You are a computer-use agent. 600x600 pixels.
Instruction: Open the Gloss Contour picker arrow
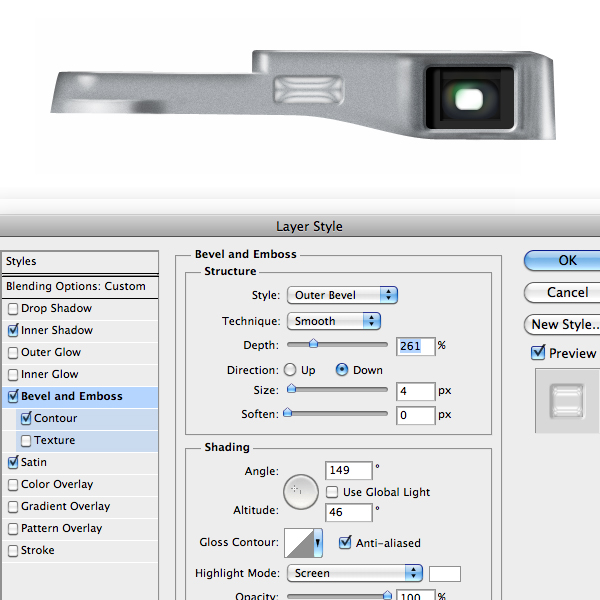[318, 543]
